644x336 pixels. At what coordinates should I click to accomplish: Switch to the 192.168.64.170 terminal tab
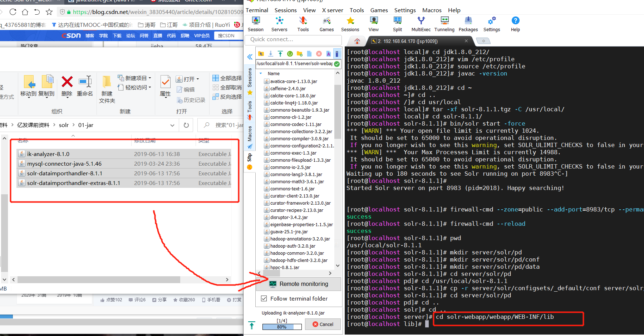[408, 41]
